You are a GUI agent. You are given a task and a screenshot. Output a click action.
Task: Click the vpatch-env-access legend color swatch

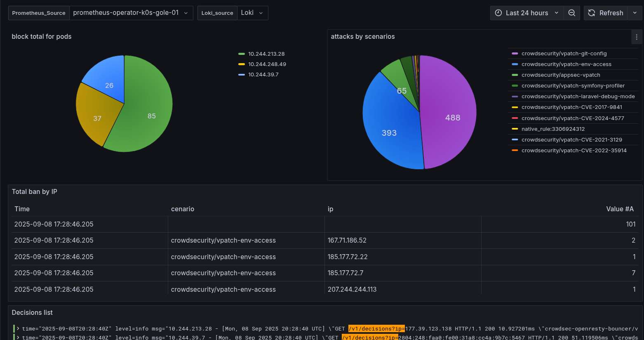(x=515, y=64)
